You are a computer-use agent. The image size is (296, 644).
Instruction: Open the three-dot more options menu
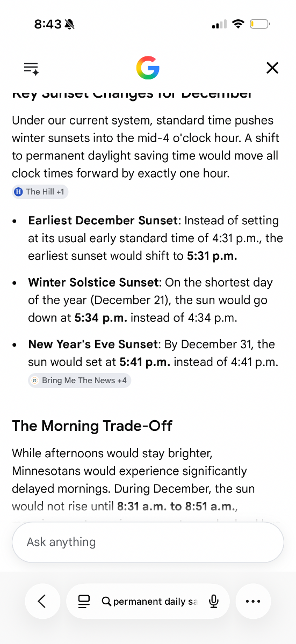[253, 602]
